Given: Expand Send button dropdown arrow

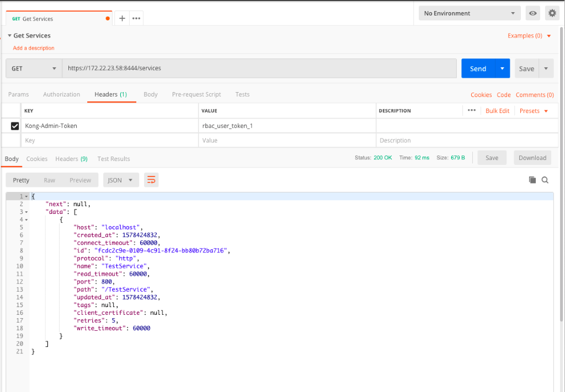Looking at the screenshot, I should 502,68.
